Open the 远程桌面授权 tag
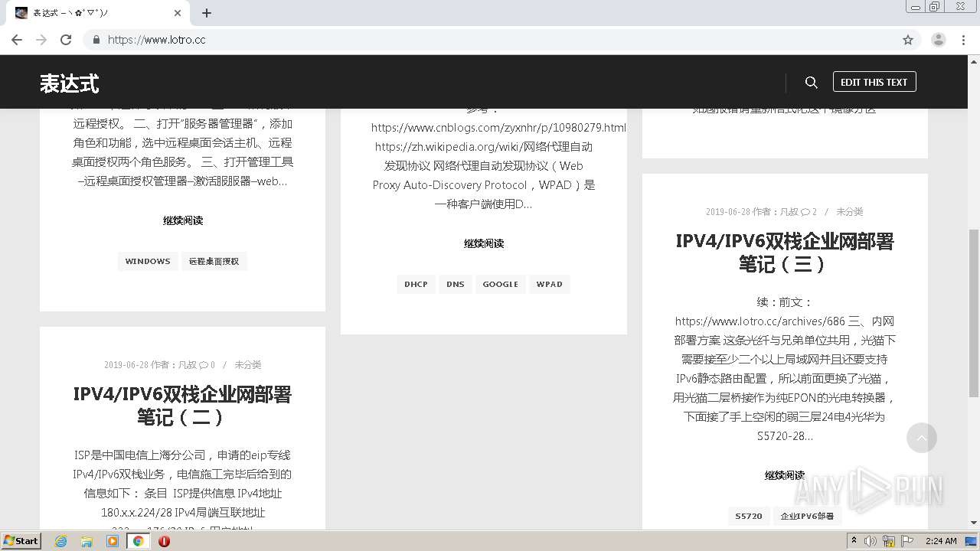980x551 pixels. point(214,261)
